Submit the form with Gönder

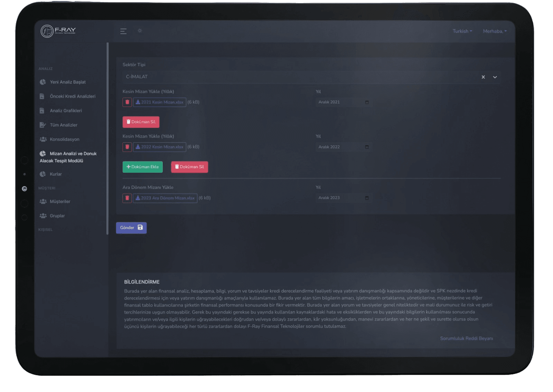[131, 228]
